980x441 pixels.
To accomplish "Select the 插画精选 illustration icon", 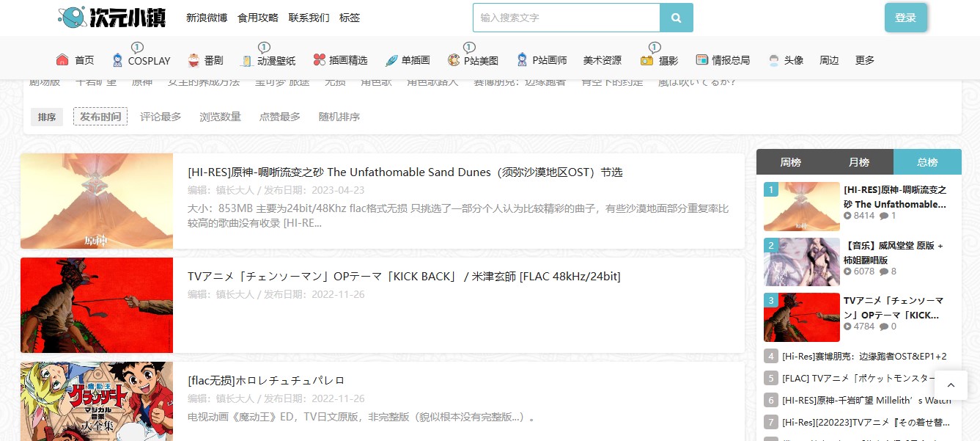I will (x=318, y=59).
